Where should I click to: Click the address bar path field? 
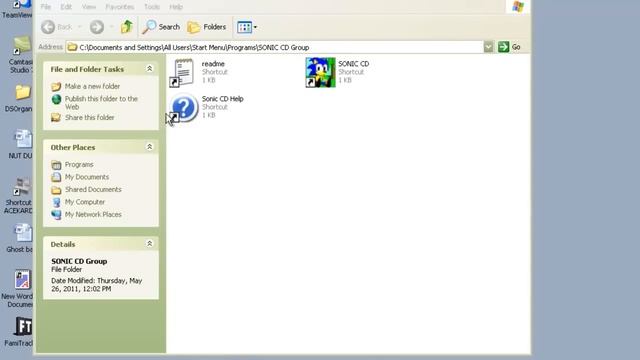point(274,47)
